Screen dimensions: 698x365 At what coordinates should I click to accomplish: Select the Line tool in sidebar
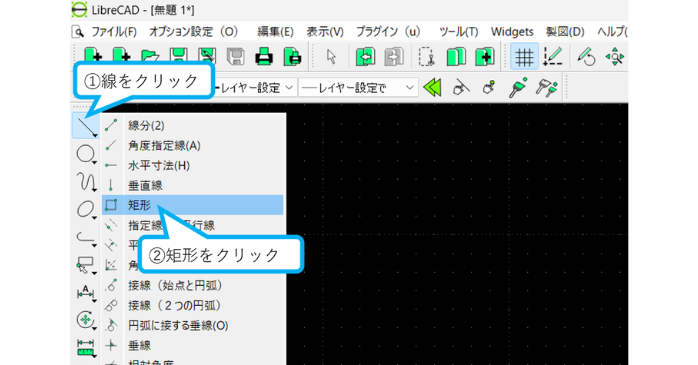coord(85,126)
